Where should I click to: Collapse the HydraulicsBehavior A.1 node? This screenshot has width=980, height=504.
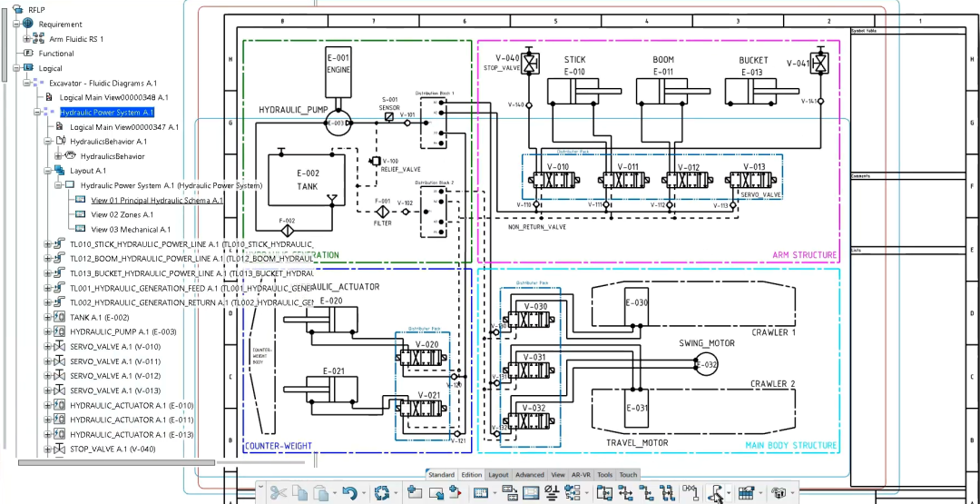click(47, 142)
